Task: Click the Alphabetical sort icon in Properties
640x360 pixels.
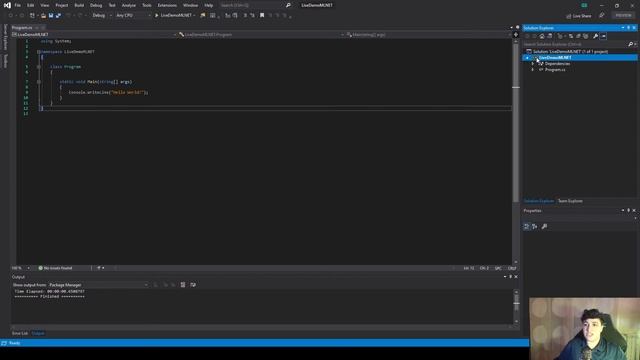Action: [535, 227]
